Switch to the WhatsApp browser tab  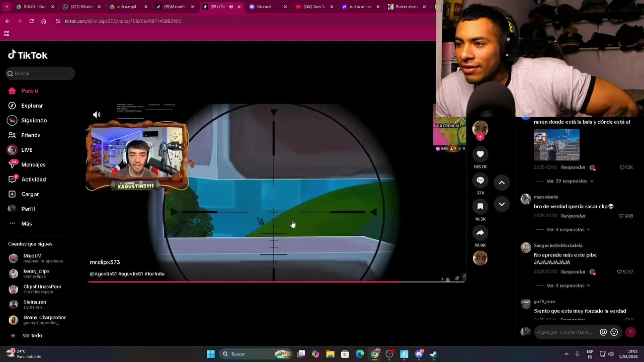(80, 7)
